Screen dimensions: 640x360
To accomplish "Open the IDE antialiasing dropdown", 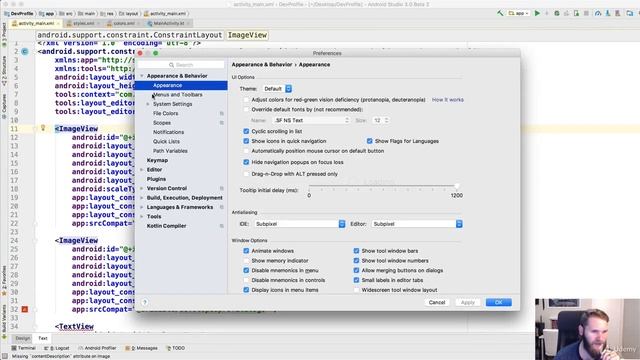I will pos(299,224).
